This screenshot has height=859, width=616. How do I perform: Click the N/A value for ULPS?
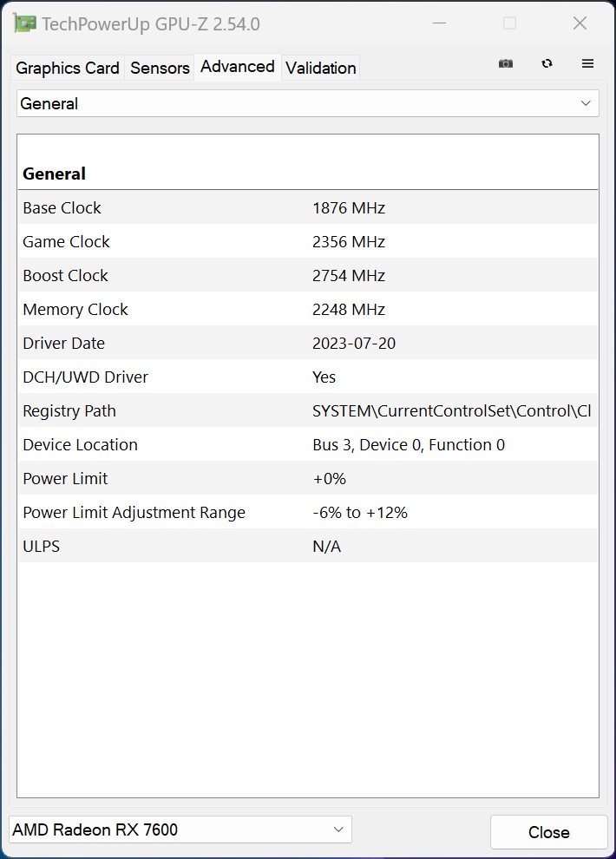(327, 546)
